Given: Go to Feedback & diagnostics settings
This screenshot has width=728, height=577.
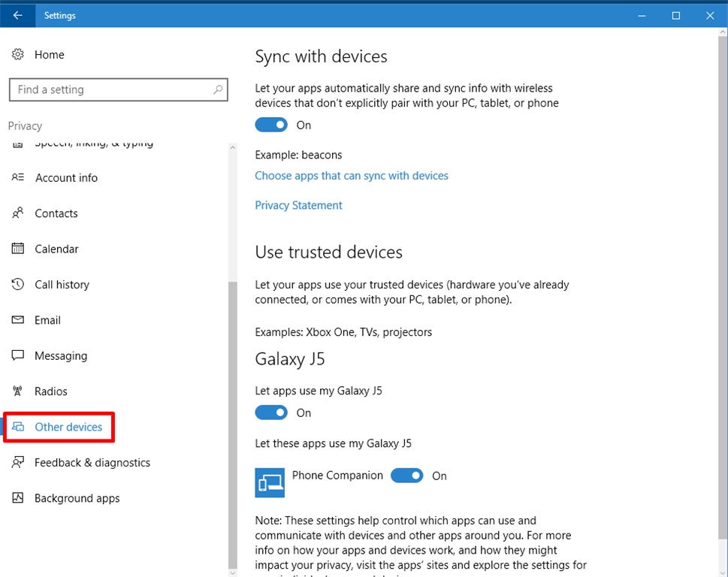Looking at the screenshot, I should pyautogui.click(x=92, y=463).
